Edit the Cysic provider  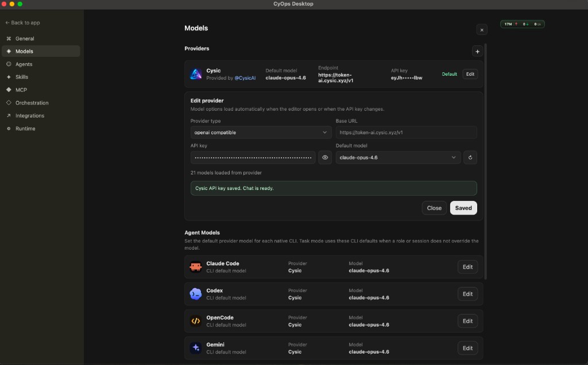470,74
